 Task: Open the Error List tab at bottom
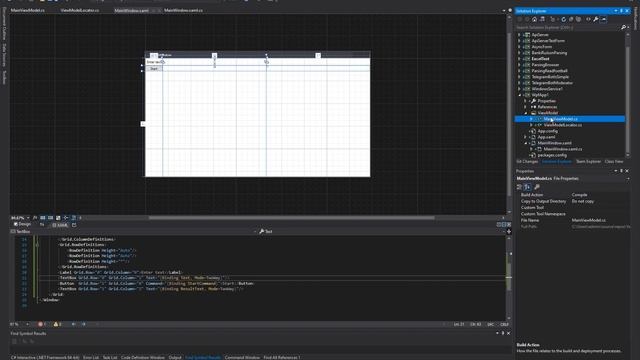[91, 358]
